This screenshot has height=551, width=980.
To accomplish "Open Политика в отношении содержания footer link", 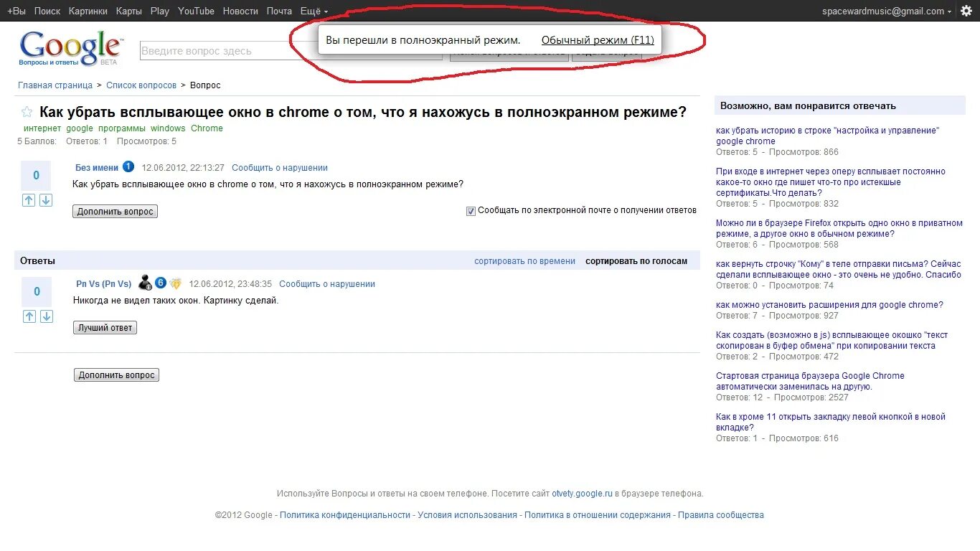I will click(598, 515).
